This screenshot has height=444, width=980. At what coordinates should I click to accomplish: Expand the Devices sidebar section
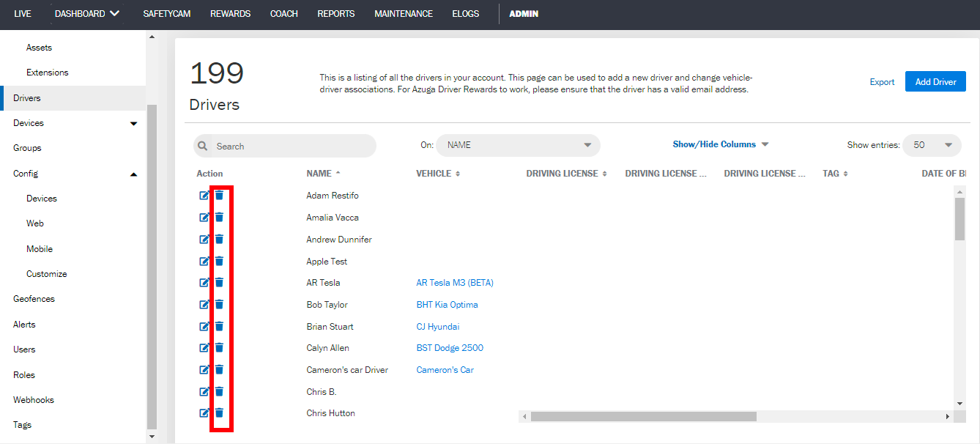point(133,124)
